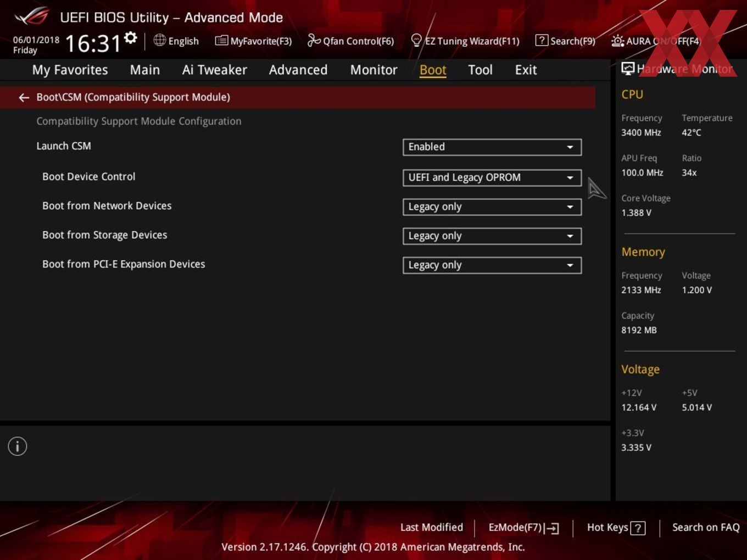Click CPU frequency value 3400 MHz

coord(641,133)
